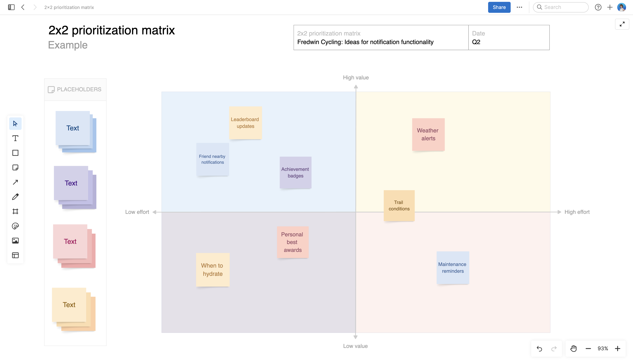
Task: Select the Frame tool
Action: [x=15, y=211]
